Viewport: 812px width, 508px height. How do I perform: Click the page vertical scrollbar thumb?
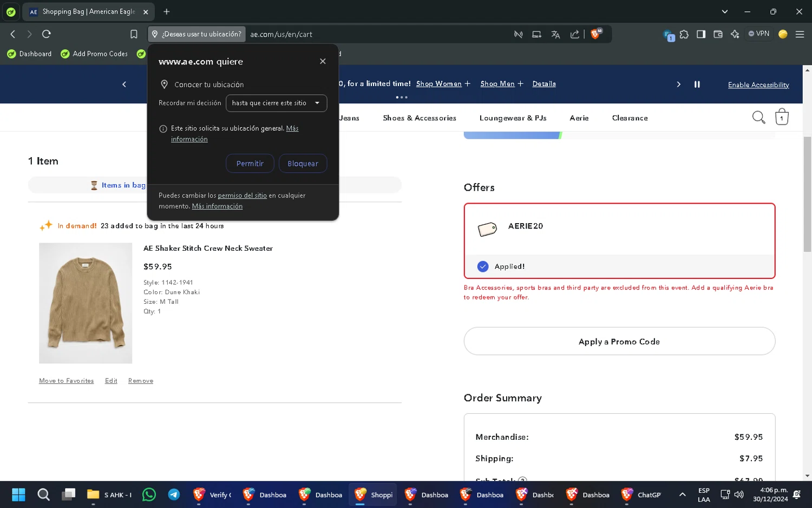808,194
